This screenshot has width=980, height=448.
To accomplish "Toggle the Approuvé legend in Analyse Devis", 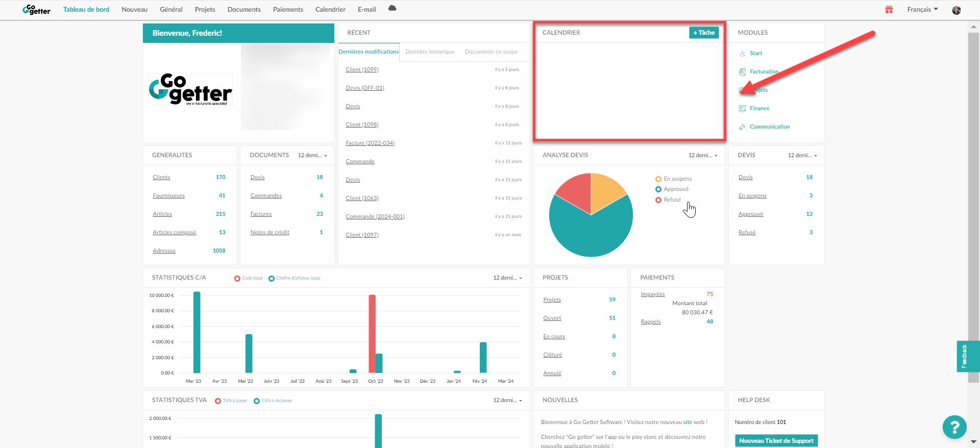I will 672,189.
